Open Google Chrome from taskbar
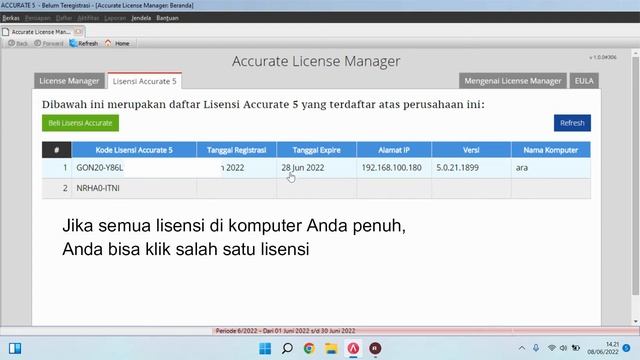 309,349
